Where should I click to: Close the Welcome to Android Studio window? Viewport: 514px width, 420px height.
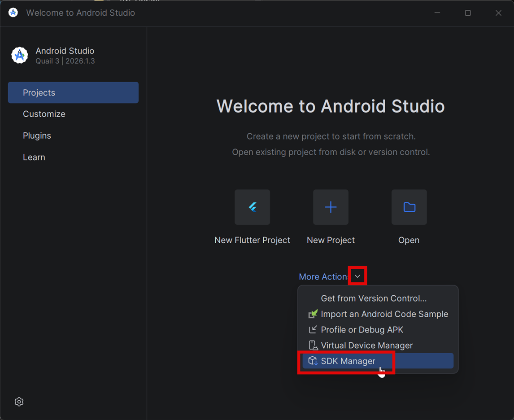coord(498,13)
